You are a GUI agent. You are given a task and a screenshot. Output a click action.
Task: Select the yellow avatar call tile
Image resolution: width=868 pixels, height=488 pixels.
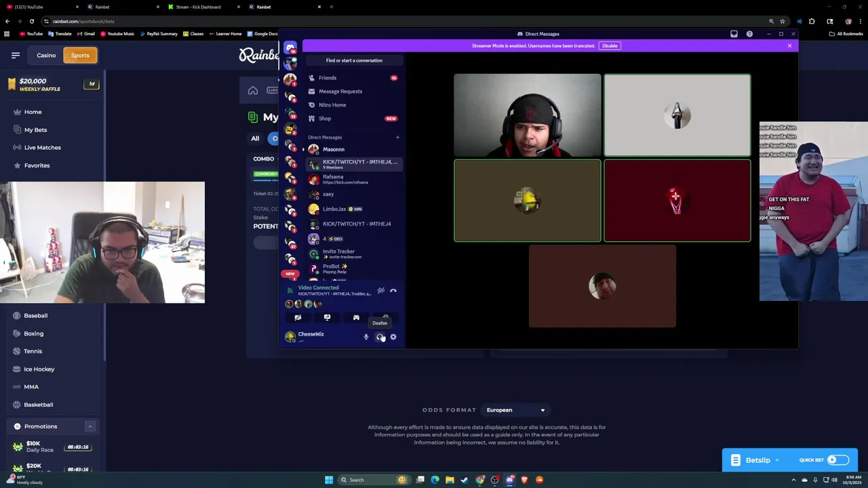click(x=528, y=201)
